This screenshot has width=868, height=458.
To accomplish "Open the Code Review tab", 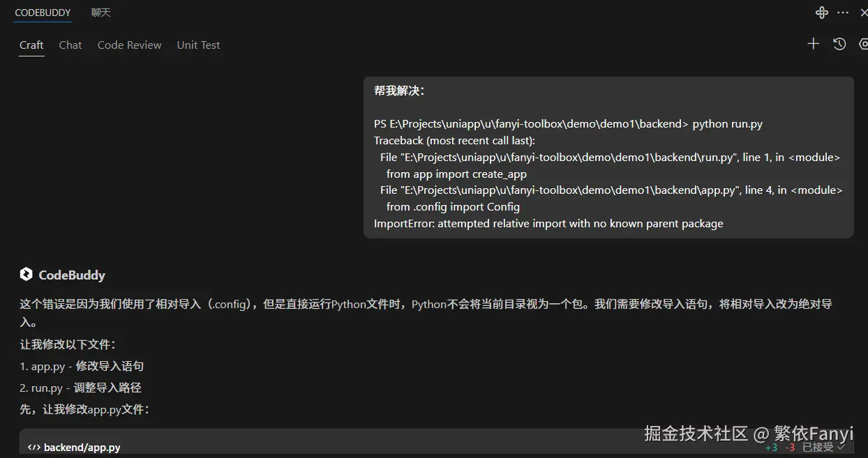I will point(130,45).
